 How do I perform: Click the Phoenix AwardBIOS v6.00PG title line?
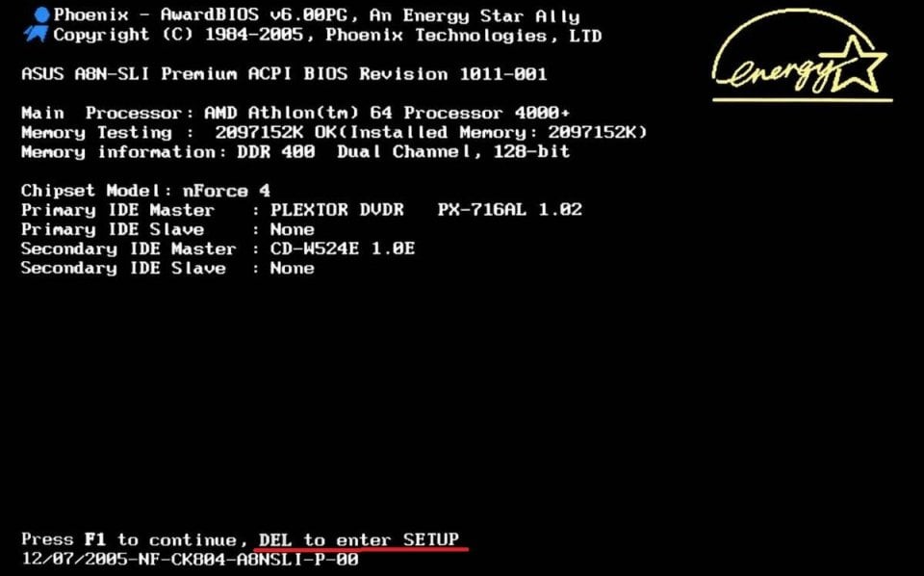(317, 15)
